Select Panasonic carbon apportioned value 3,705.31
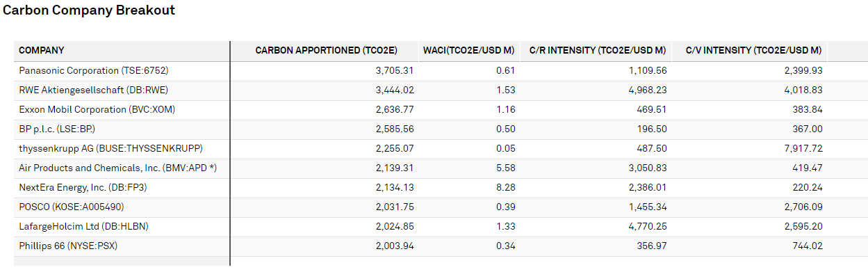The height and width of the screenshot is (279, 868). pyautogui.click(x=395, y=70)
